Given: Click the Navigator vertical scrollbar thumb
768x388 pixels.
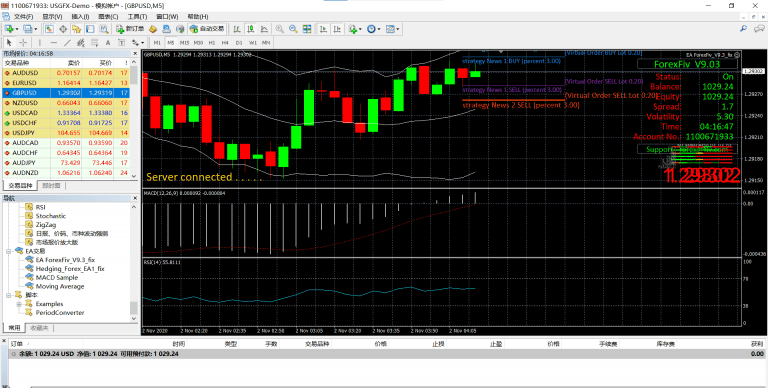Looking at the screenshot, I should click(x=134, y=308).
